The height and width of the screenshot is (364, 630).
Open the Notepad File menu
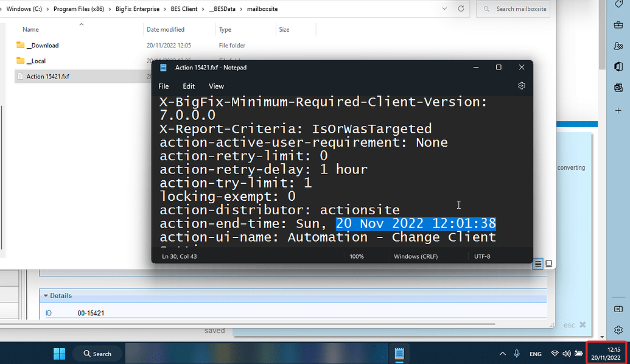coord(164,86)
